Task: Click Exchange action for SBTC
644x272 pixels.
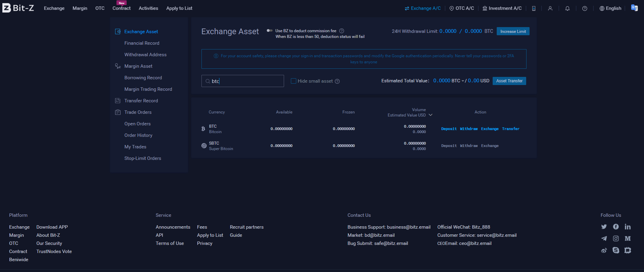Action: (490, 146)
